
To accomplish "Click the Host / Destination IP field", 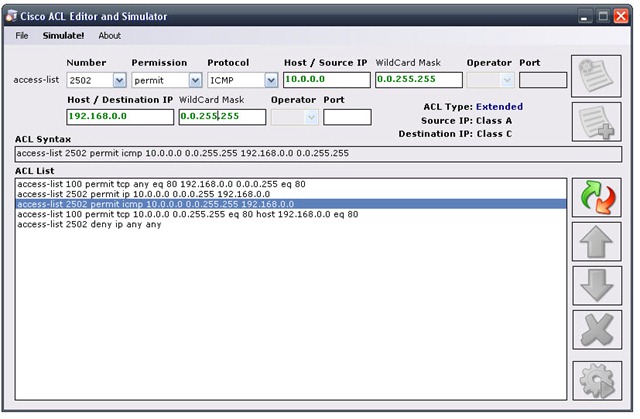I will click(x=120, y=117).
